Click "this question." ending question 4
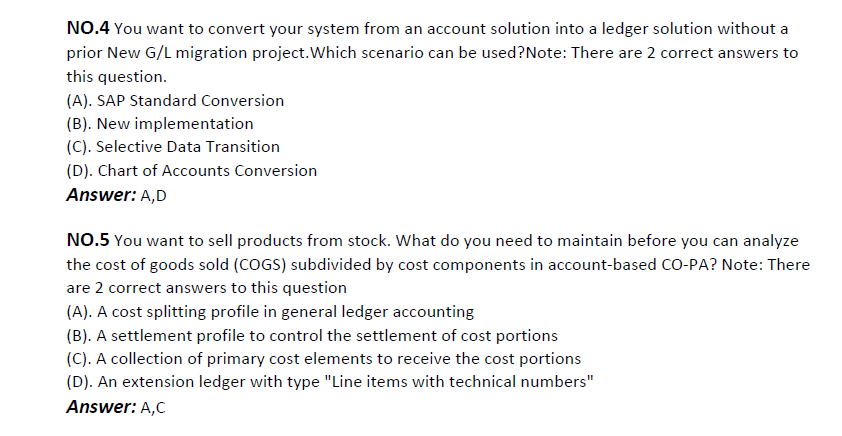Image resolution: width=842 pixels, height=436 pixels. 117,76
